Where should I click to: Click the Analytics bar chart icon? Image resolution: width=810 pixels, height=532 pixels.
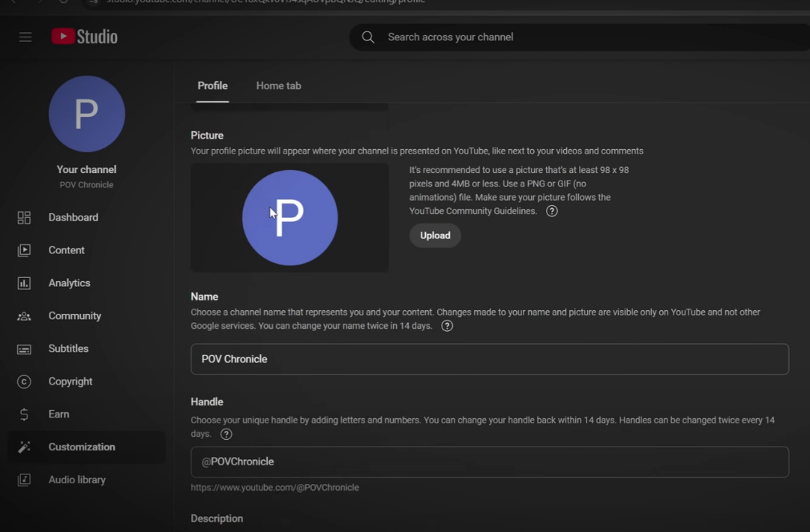24,283
